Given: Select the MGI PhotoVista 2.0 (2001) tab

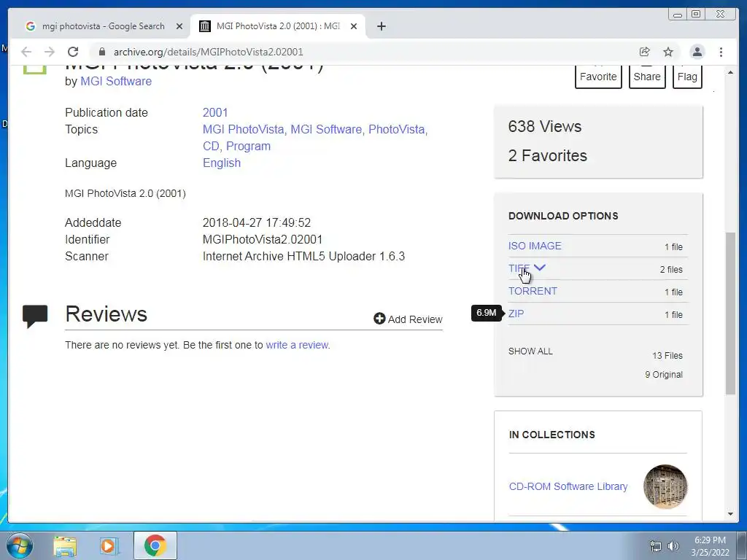Looking at the screenshot, I should pos(278,26).
